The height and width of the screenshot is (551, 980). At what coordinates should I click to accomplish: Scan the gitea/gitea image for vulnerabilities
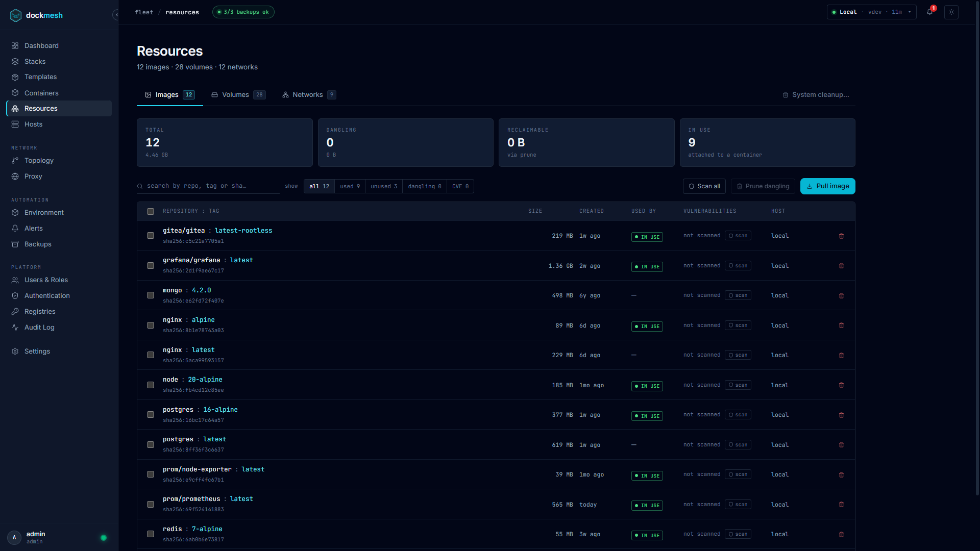point(738,236)
